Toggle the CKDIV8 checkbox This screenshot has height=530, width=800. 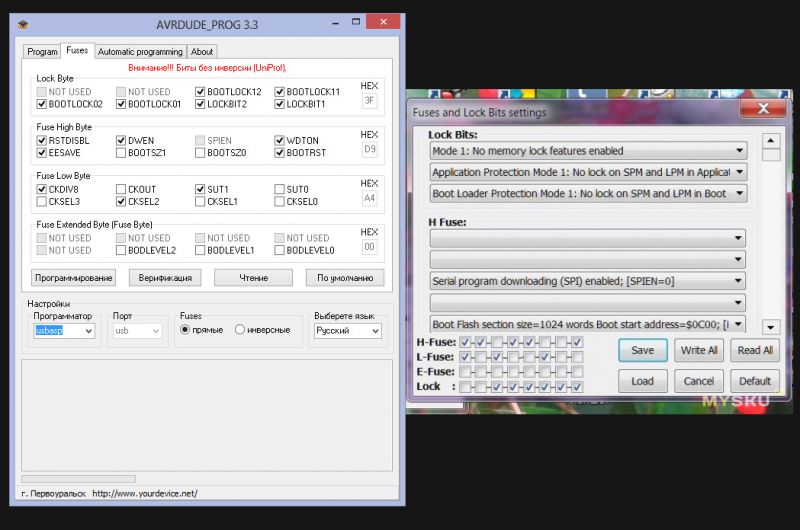coord(42,189)
